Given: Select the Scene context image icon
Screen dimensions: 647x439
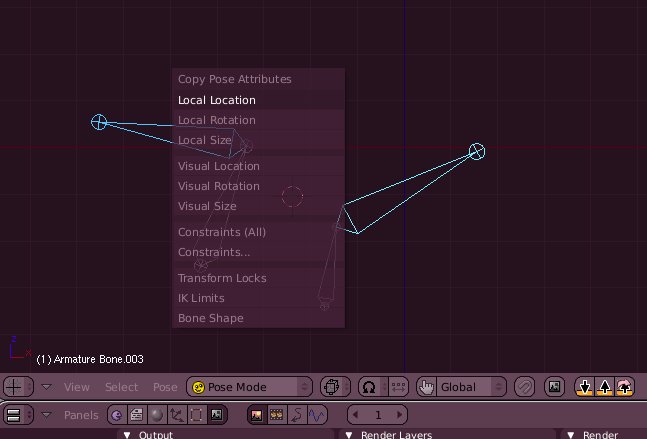Looking at the screenshot, I should click(x=217, y=415).
